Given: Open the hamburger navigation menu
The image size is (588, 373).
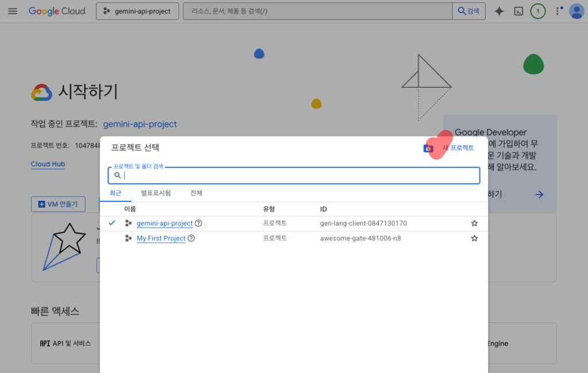Looking at the screenshot, I should click(13, 11).
